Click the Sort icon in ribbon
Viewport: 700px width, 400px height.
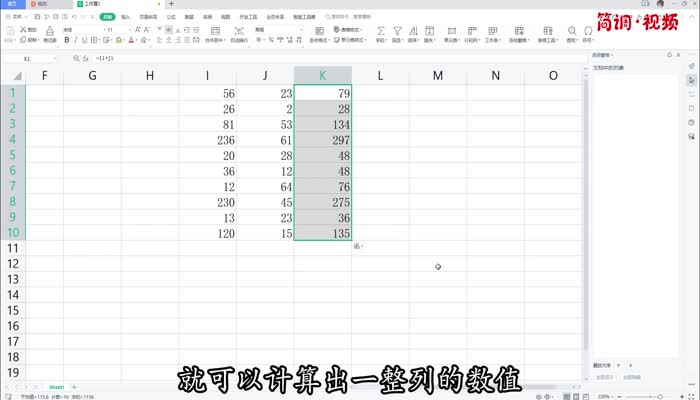(413, 30)
